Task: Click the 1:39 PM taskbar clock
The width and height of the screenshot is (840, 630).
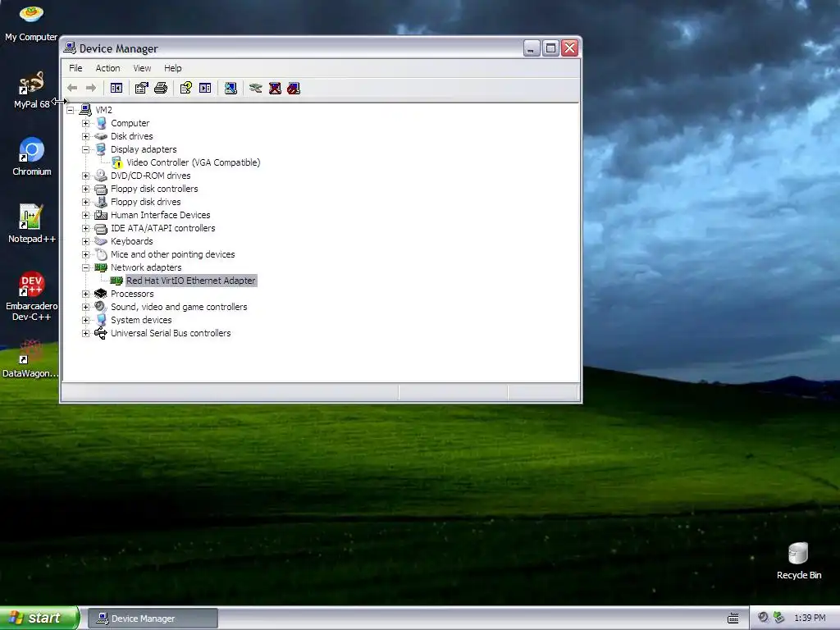Action: pyautogui.click(x=810, y=619)
